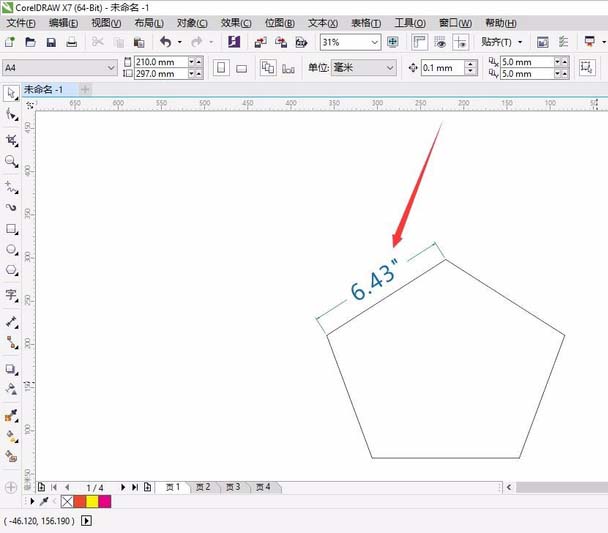Image resolution: width=608 pixels, height=533 pixels.
Task: Select the Rectangle tool
Action: point(11,229)
